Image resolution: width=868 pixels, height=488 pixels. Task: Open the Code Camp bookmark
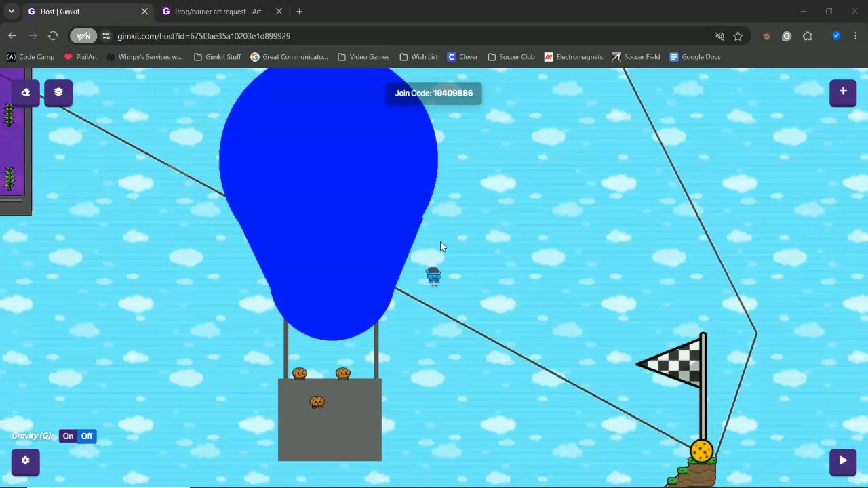(x=31, y=57)
